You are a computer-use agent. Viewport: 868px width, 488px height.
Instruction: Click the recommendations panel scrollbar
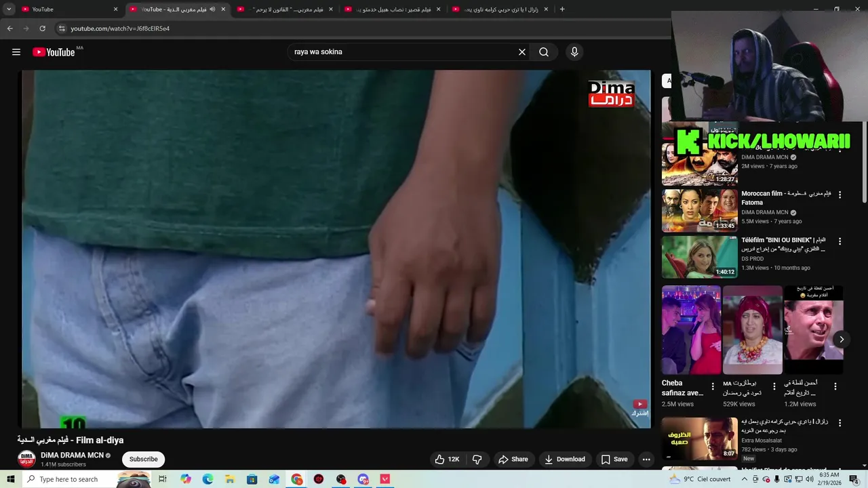tap(865, 161)
